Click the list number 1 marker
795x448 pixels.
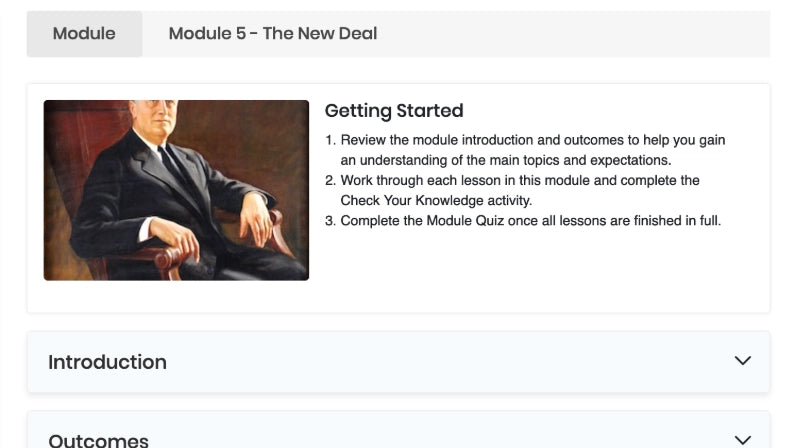point(330,141)
